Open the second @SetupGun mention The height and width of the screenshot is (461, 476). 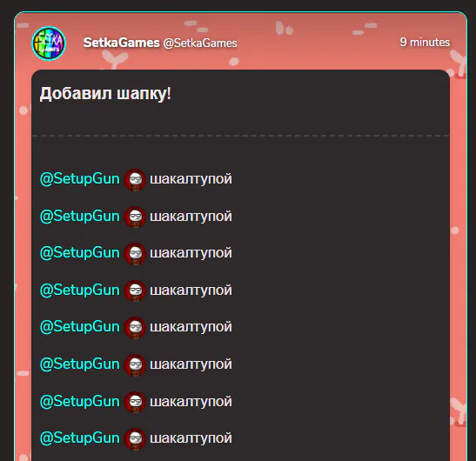click(x=80, y=217)
